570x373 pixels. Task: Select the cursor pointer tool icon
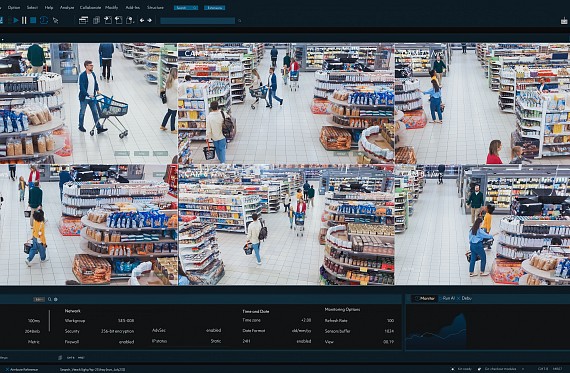coord(56,21)
